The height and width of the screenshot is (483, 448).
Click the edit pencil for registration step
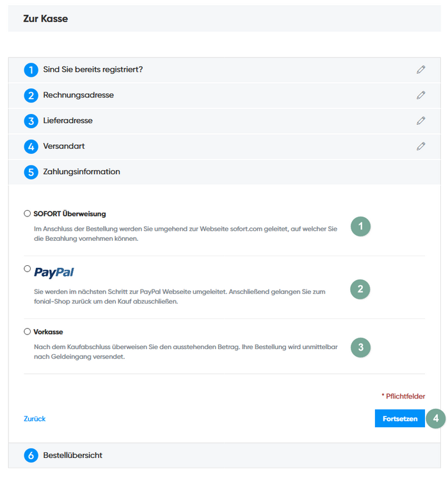(420, 69)
